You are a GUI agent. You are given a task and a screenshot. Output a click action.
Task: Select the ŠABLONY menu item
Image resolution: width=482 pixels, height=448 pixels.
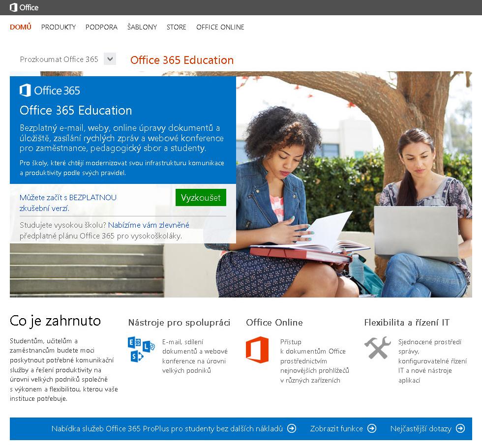click(142, 27)
